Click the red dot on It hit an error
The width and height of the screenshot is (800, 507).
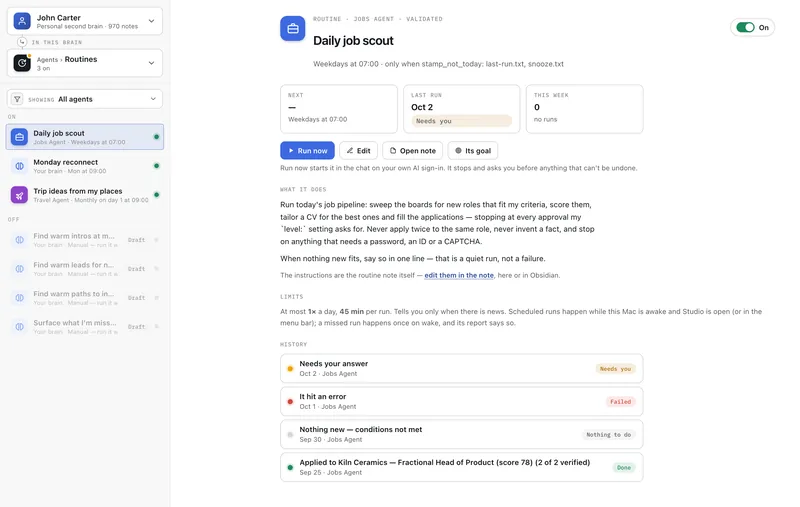(x=290, y=401)
